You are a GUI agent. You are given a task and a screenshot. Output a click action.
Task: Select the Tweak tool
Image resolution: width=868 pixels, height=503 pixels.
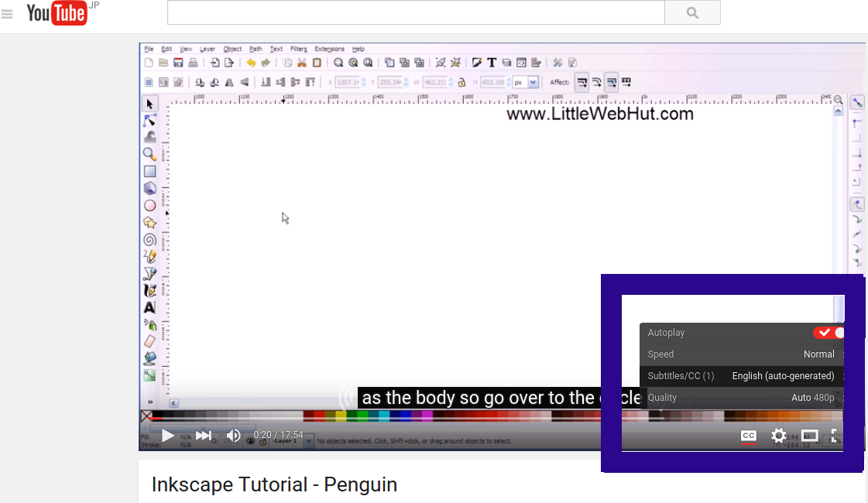click(149, 137)
